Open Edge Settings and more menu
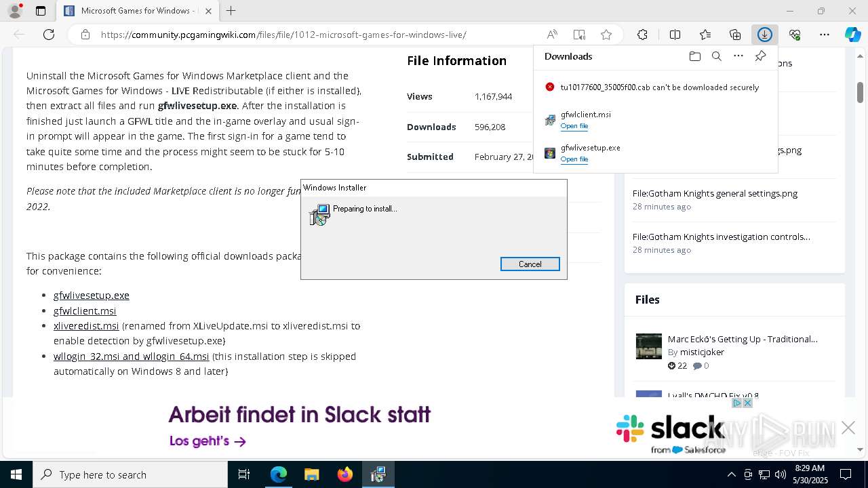The height and width of the screenshot is (488, 868). pos(825,35)
